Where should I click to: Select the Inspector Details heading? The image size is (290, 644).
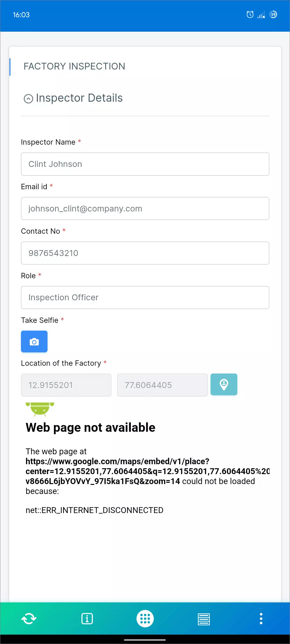coord(79,98)
